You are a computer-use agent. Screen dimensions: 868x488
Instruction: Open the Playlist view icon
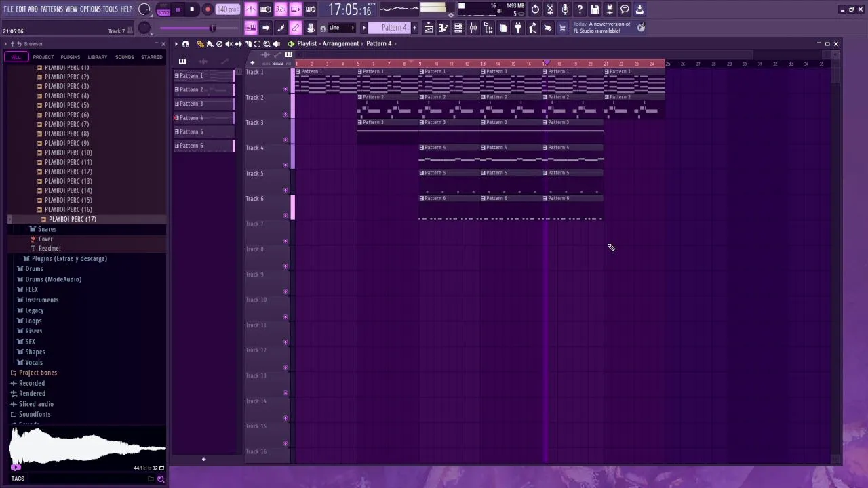coord(429,28)
